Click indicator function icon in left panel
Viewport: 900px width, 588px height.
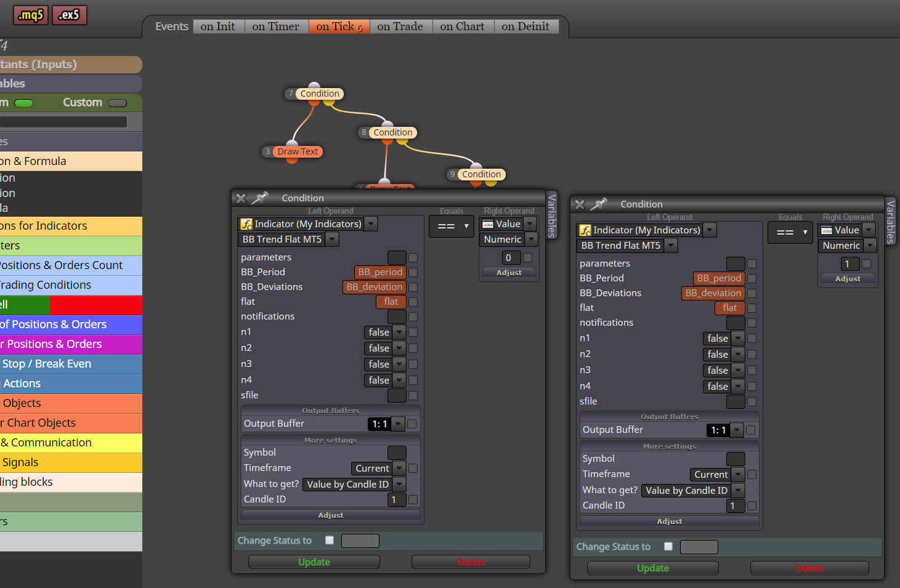click(246, 224)
